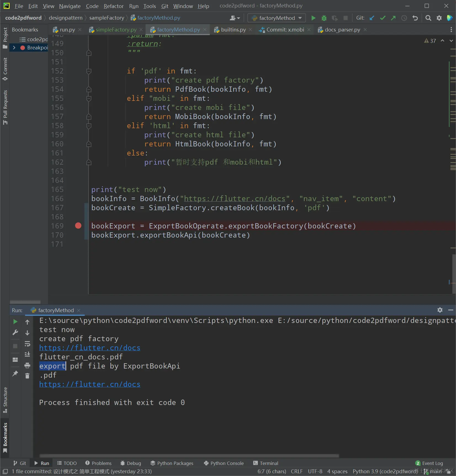Collapse the if 'pdf' block at line 152
Image resolution: width=456 pixels, height=476 pixels.
pyautogui.click(x=89, y=71)
